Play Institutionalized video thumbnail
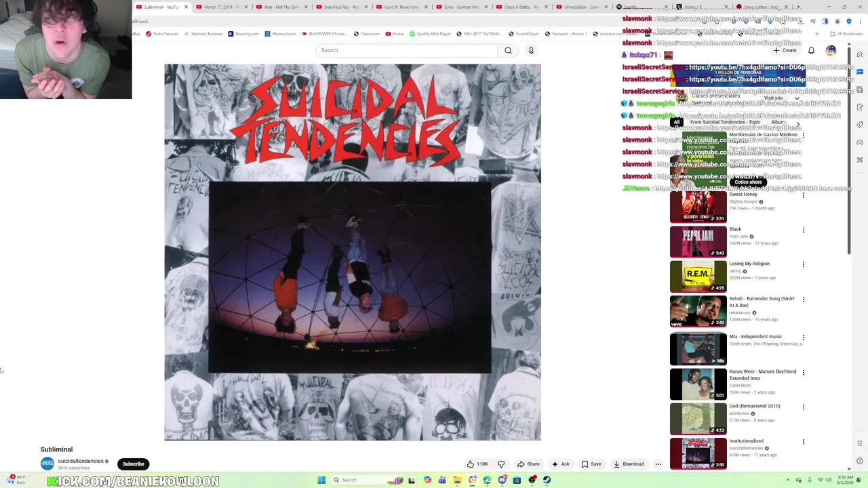This screenshot has width=868, height=488. point(698,453)
